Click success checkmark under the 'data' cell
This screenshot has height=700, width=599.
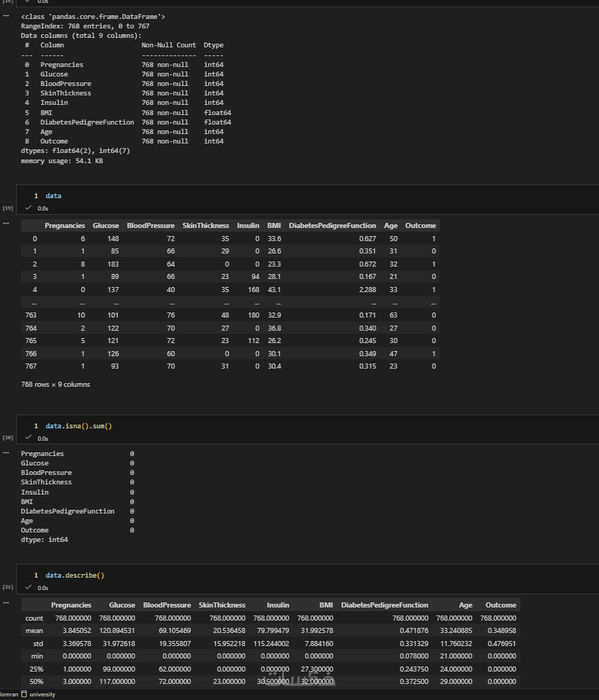coord(29,208)
